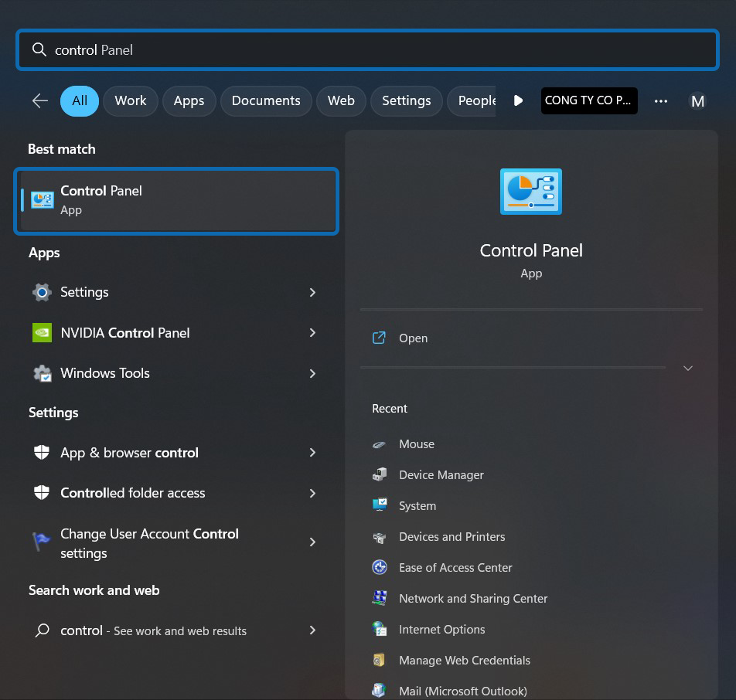
Task: Click the Ease of Access Center icon
Action: pos(380,568)
